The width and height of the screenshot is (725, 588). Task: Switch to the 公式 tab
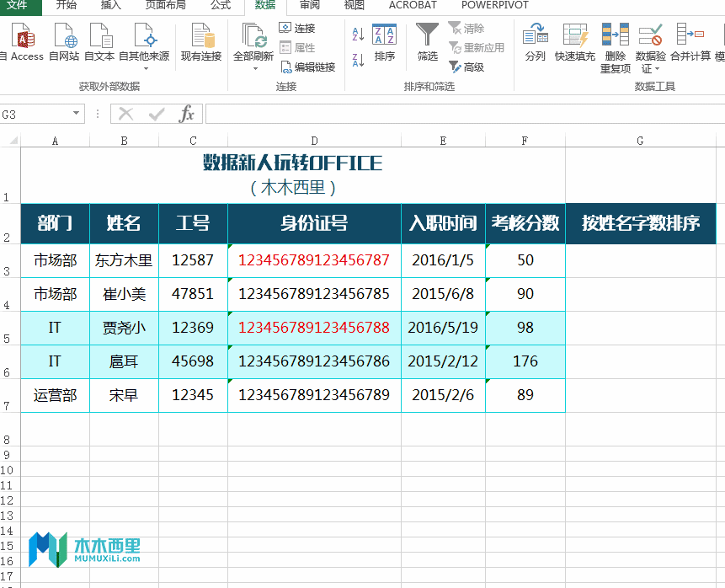coord(221,5)
